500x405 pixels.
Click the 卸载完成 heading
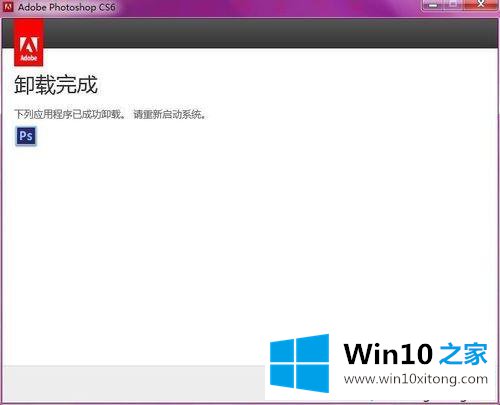tap(56, 85)
